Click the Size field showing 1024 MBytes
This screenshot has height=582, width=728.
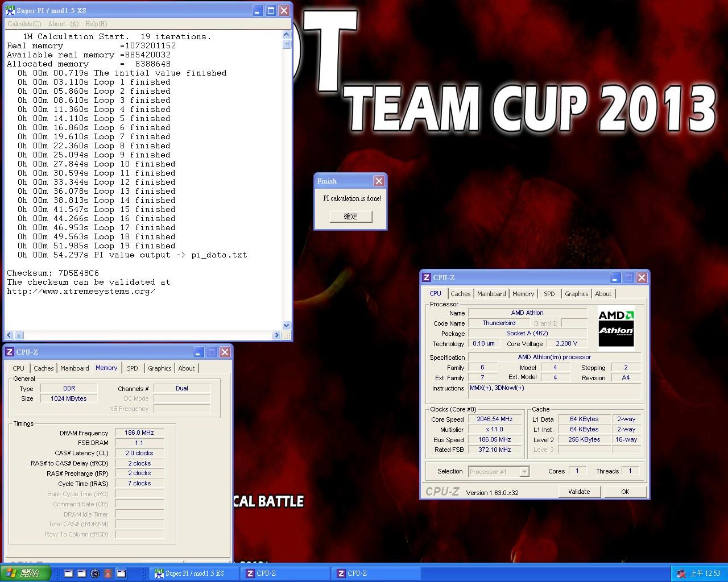69,398
